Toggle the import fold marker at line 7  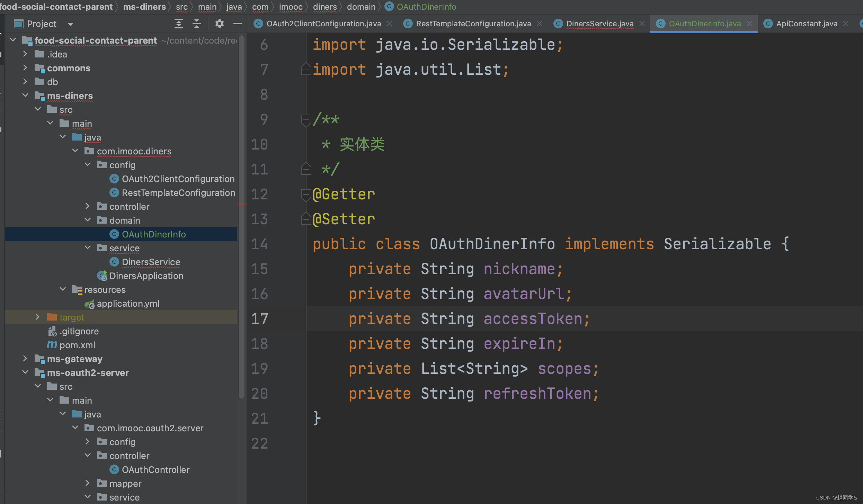pos(305,69)
